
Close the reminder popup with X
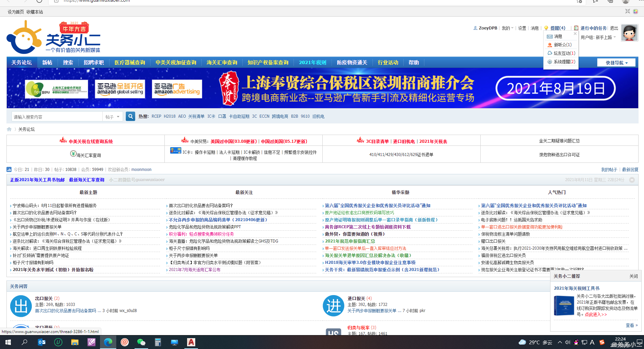[x=575, y=34]
